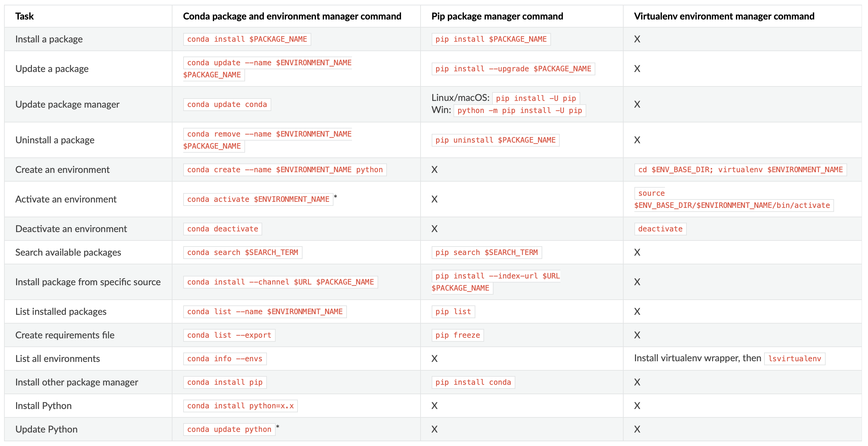This screenshot has width=868, height=446.
Task: Click the 'conda deactivate' code snippet
Action: (x=223, y=229)
